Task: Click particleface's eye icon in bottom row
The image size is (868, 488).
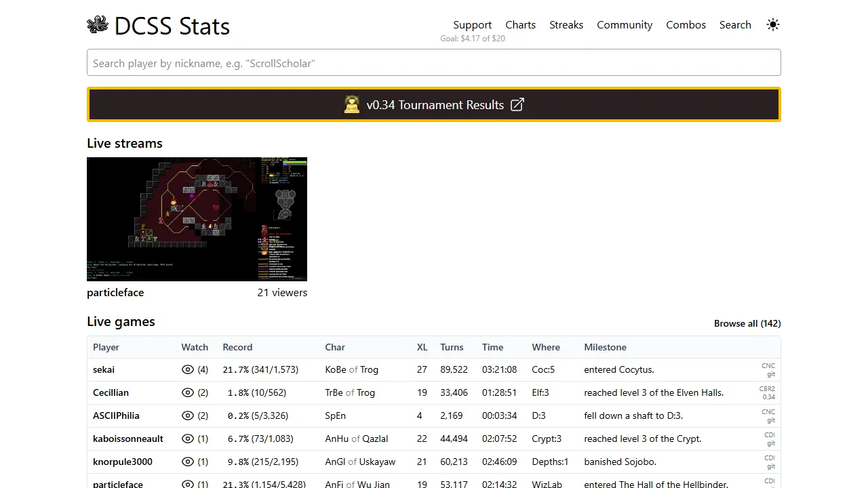Action: [186, 484]
